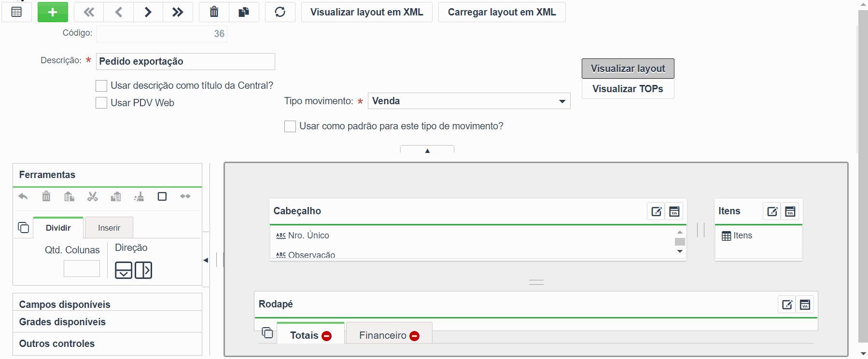Click Visualizar layout em XML button
The image size is (868, 359).
pyautogui.click(x=367, y=12)
